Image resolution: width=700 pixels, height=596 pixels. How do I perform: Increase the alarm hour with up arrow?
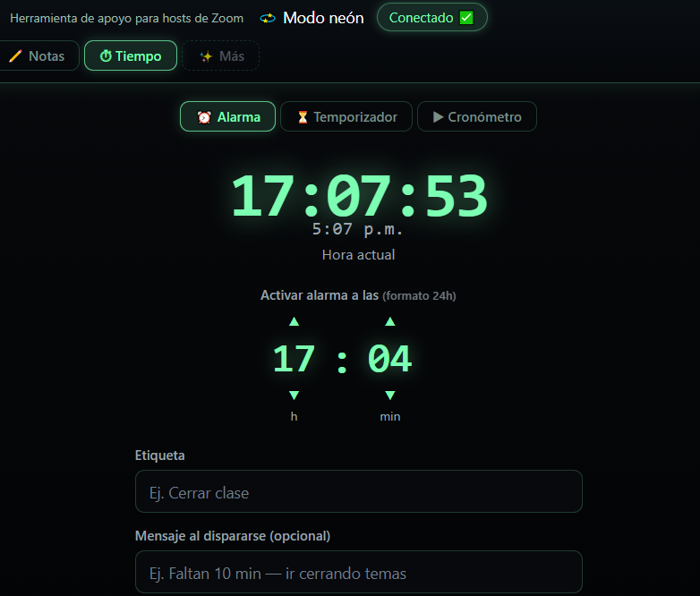[x=294, y=321]
